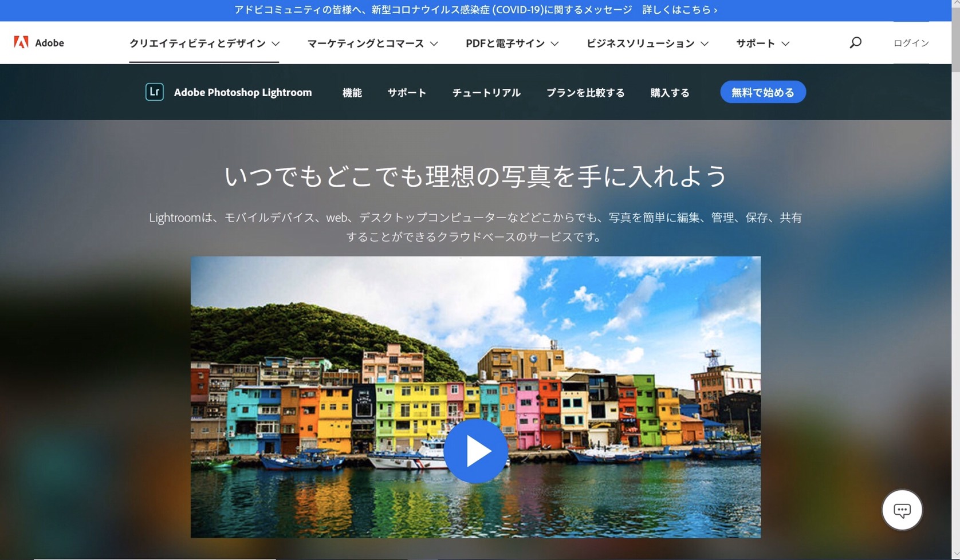The height and width of the screenshot is (560, 960).
Task: Expand PDFと電子サイン menu chevron
Action: (554, 44)
